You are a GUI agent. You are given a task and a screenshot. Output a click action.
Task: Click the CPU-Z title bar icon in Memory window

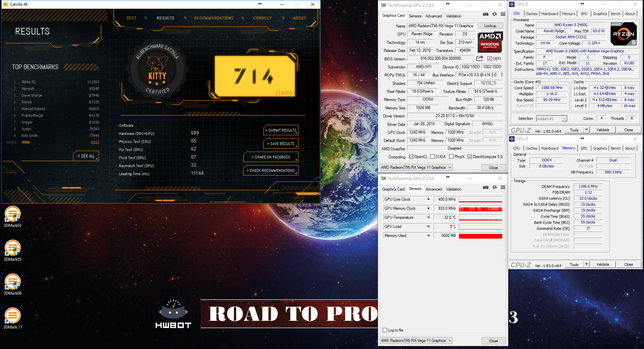pos(512,139)
